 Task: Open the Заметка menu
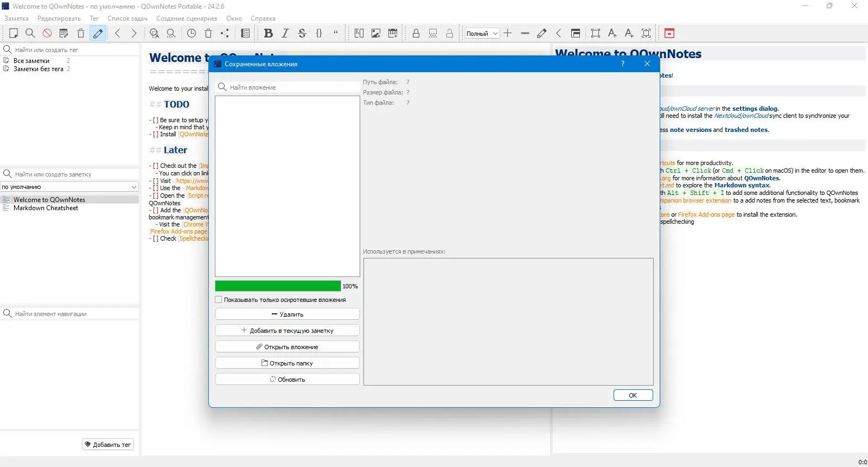pyautogui.click(x=16, y=18)
